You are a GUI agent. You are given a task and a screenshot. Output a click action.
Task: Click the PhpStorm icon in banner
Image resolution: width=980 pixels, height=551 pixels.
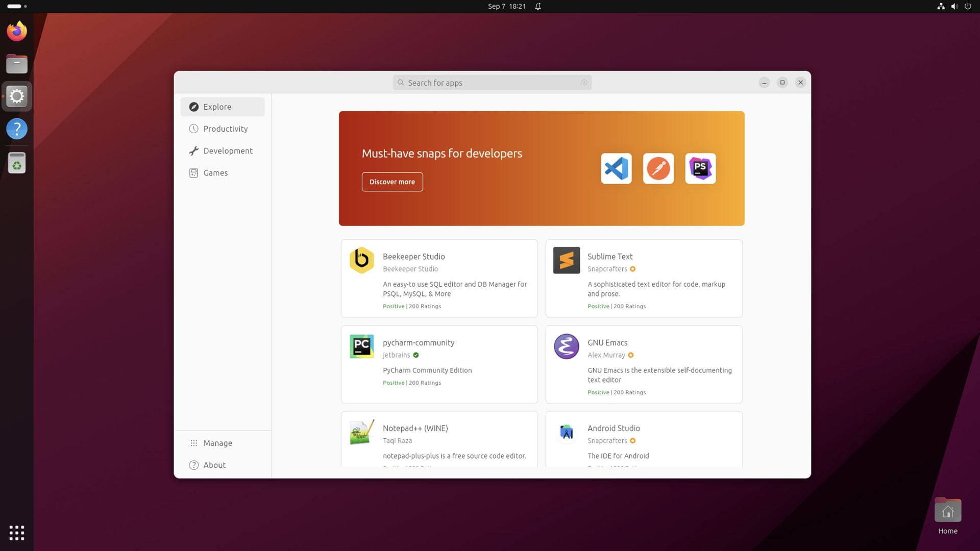tap(700, 168)
